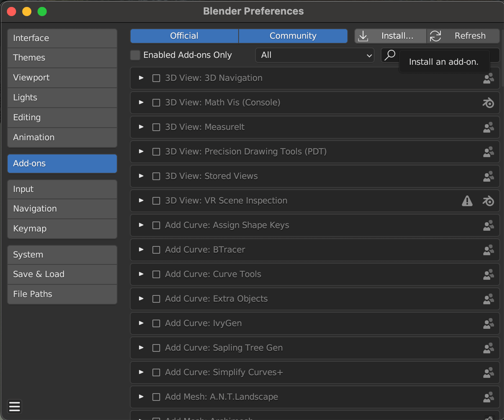Click the Refresh button
Screen dimensions: 504x420
[469, 36]
